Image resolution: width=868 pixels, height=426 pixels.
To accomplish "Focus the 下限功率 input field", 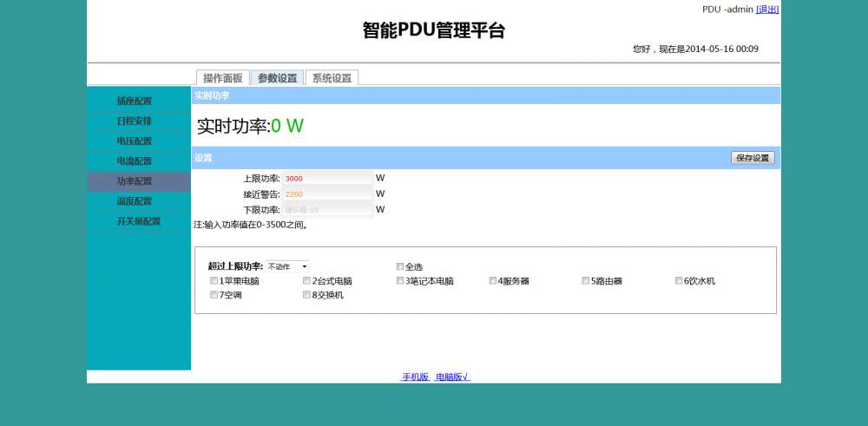I will [327, 210].
